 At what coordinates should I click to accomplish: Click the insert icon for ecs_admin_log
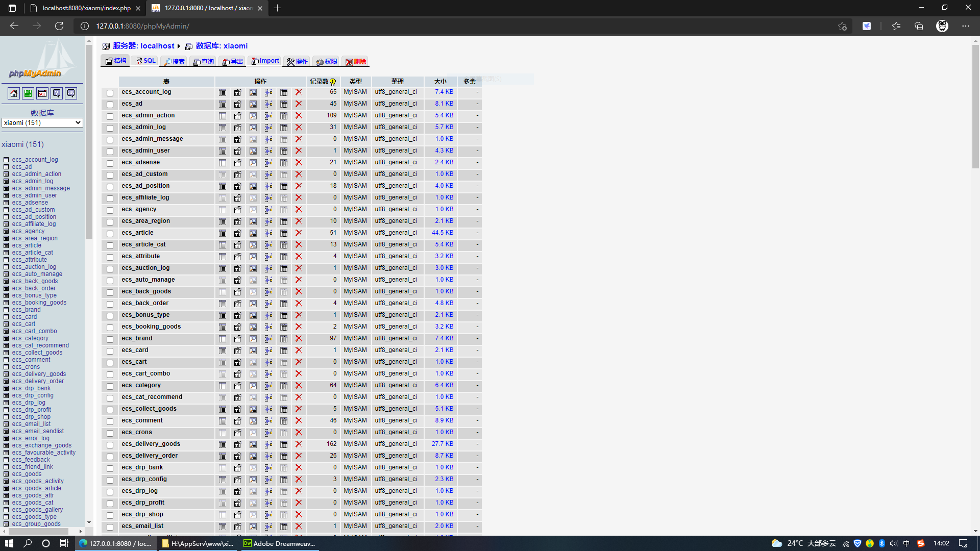(268, 128)
